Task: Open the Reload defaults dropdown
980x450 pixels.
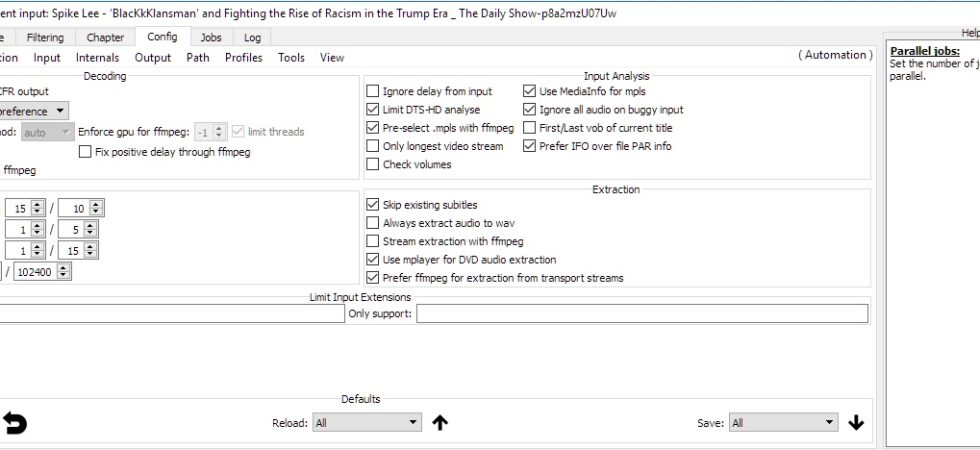Action: [367, 423]
